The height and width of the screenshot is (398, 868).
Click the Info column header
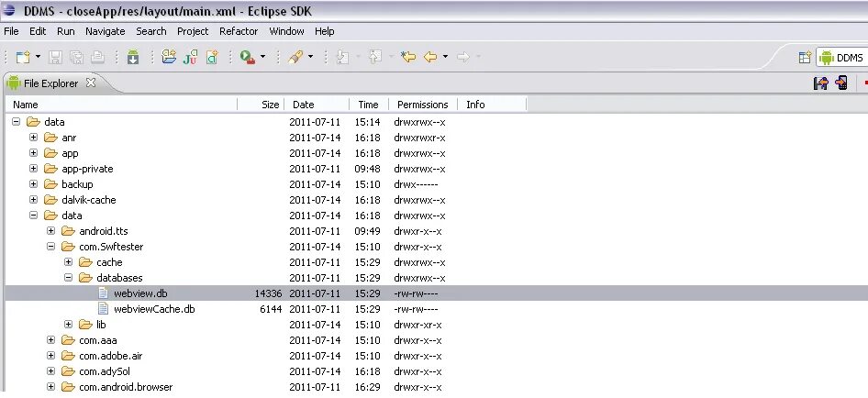492,105
